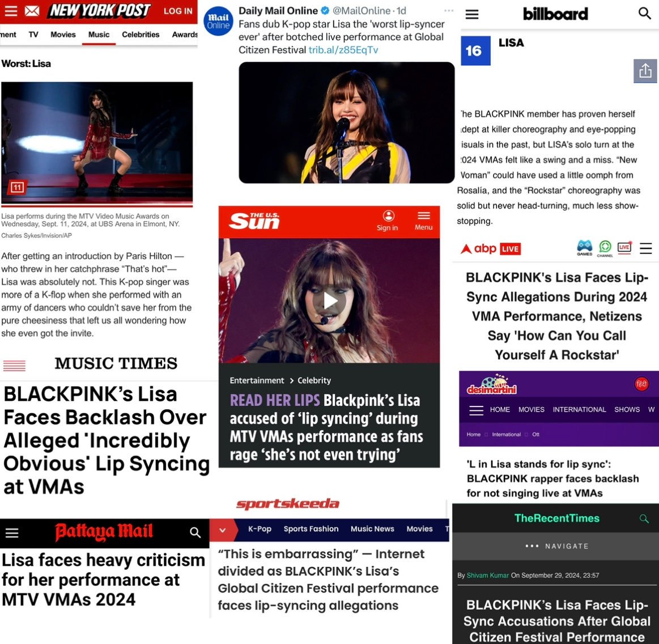Open the desimartini hamburger menu
The height and width of the screenshot is (644, 659).
pyautogui.click(x=476, y=410)
